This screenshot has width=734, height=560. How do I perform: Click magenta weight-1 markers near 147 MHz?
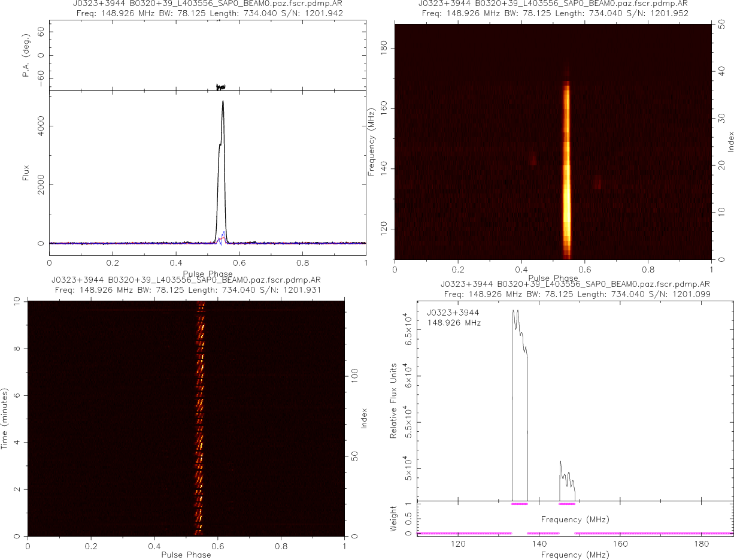click(x=566, y=504)
